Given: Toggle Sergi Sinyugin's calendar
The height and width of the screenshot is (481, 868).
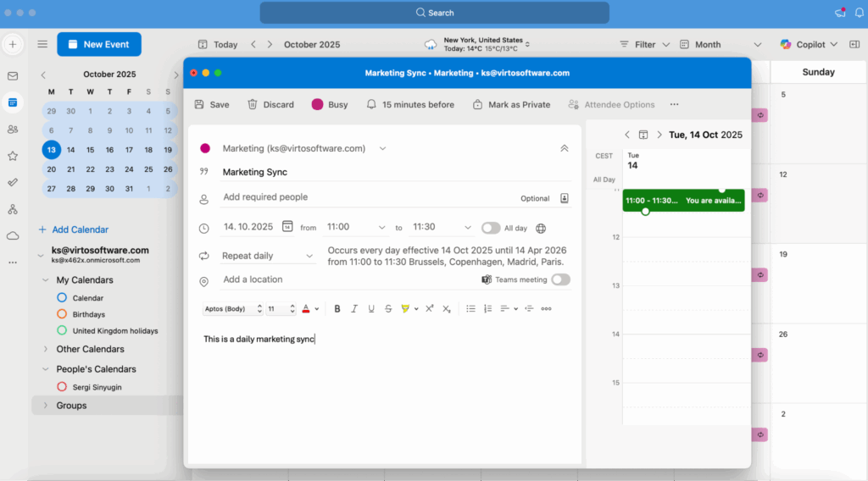Looking at the screenshot, I should 62,386.
